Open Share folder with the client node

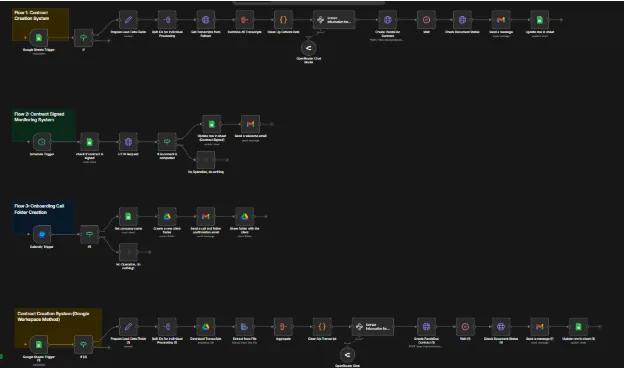tap(244, 216)
